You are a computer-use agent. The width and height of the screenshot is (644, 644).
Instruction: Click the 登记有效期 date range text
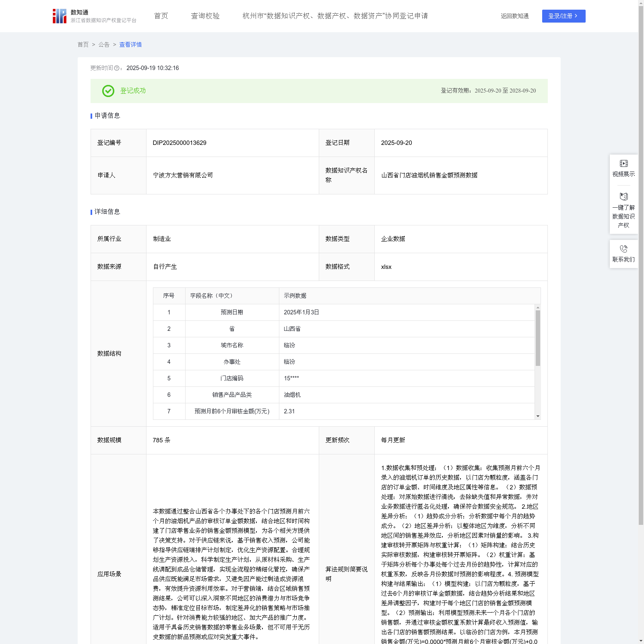point(505,91)
